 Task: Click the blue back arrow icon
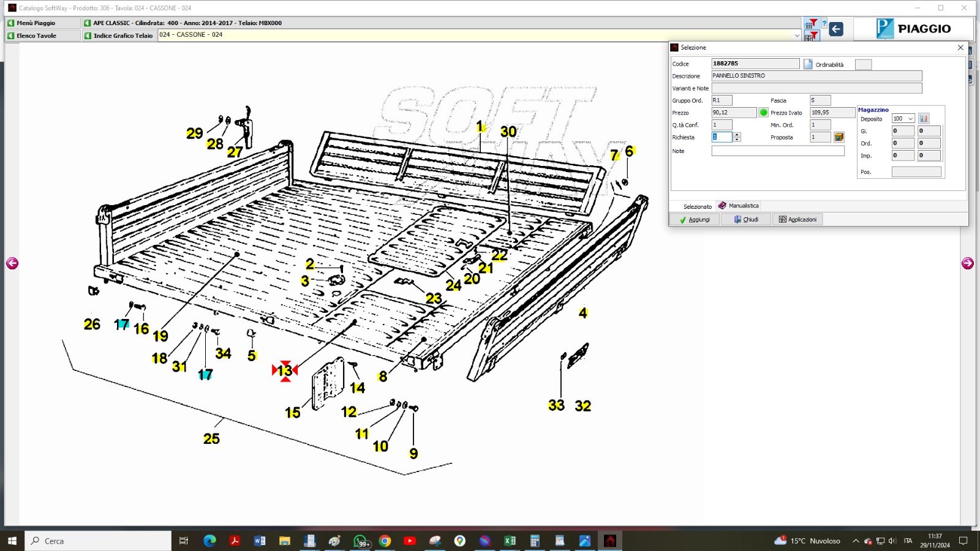(836, 29)
